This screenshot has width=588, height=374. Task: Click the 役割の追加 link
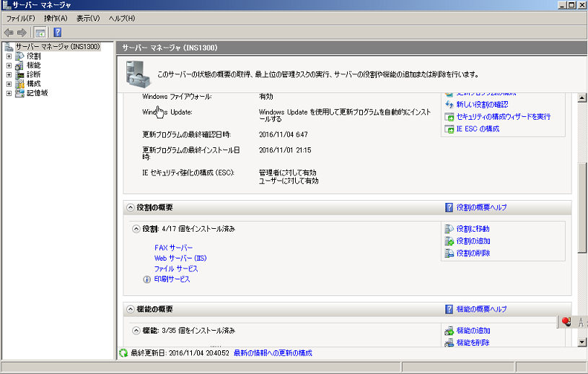(473, 241)
